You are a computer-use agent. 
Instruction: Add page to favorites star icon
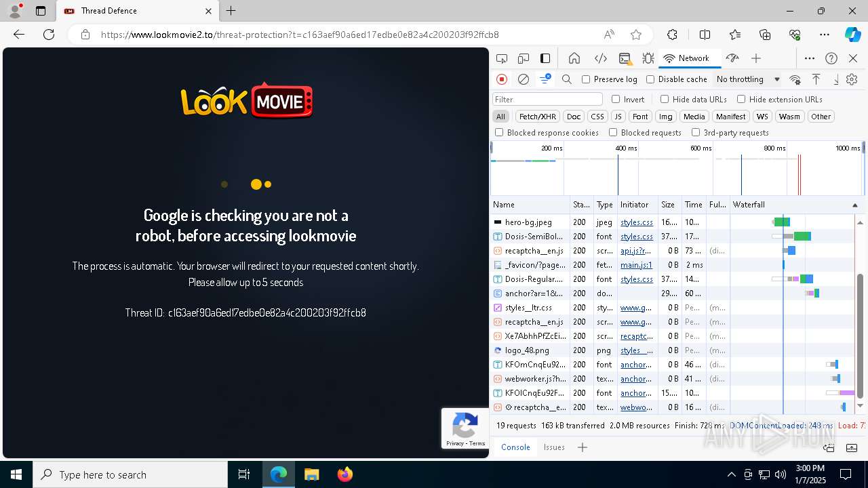(636, 35)
